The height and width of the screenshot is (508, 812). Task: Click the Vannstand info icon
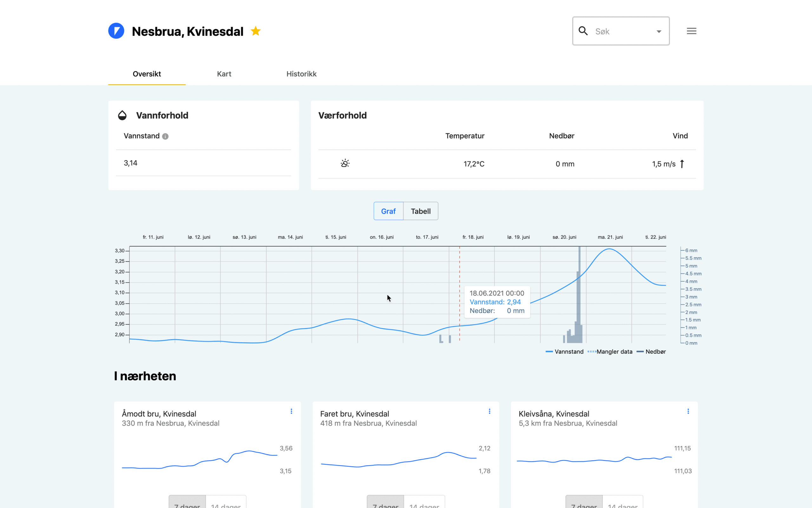coord(165,136)
